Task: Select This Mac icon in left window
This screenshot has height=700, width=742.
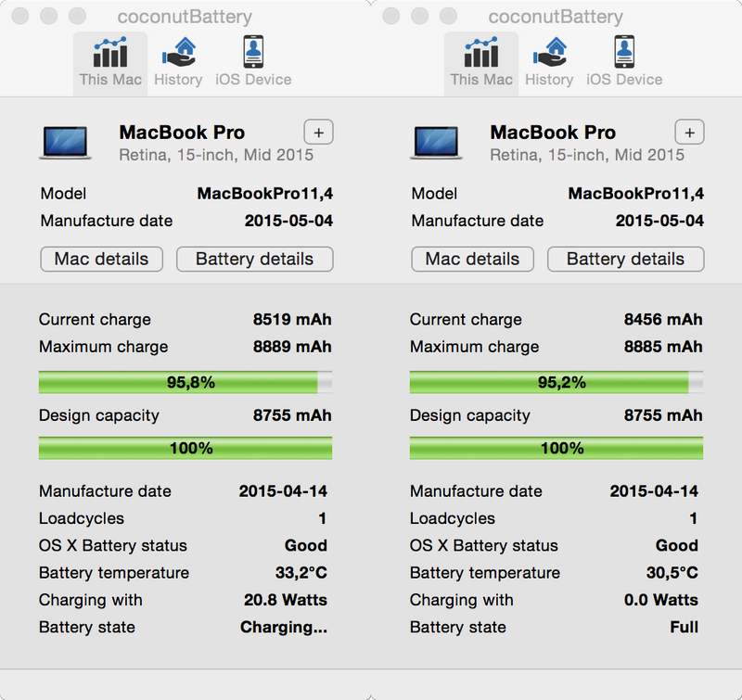Action: (x=110, y=62)
